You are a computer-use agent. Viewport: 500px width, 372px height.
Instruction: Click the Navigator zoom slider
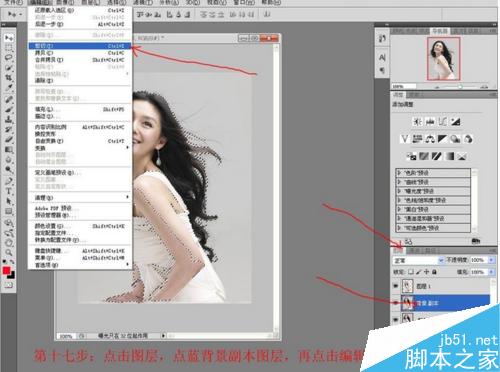(x=461, y=87)
